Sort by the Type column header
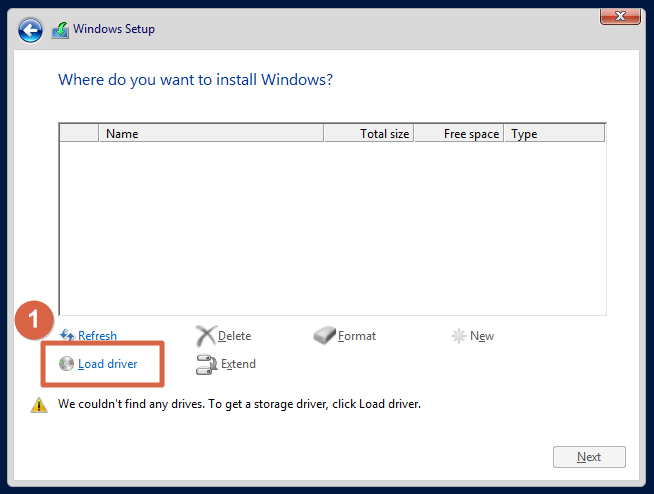 coord(554,134)
